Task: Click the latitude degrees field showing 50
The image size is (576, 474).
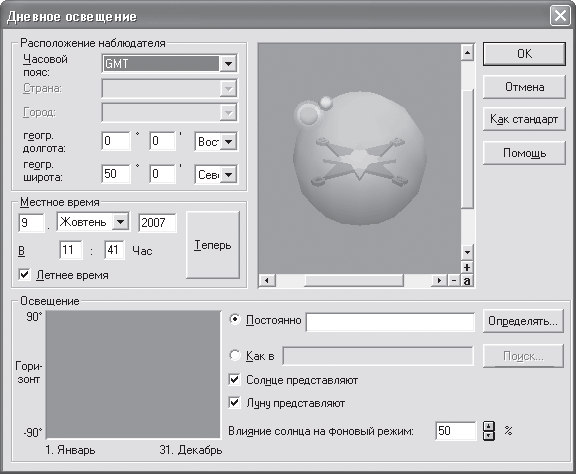Action: pos(116,173)
